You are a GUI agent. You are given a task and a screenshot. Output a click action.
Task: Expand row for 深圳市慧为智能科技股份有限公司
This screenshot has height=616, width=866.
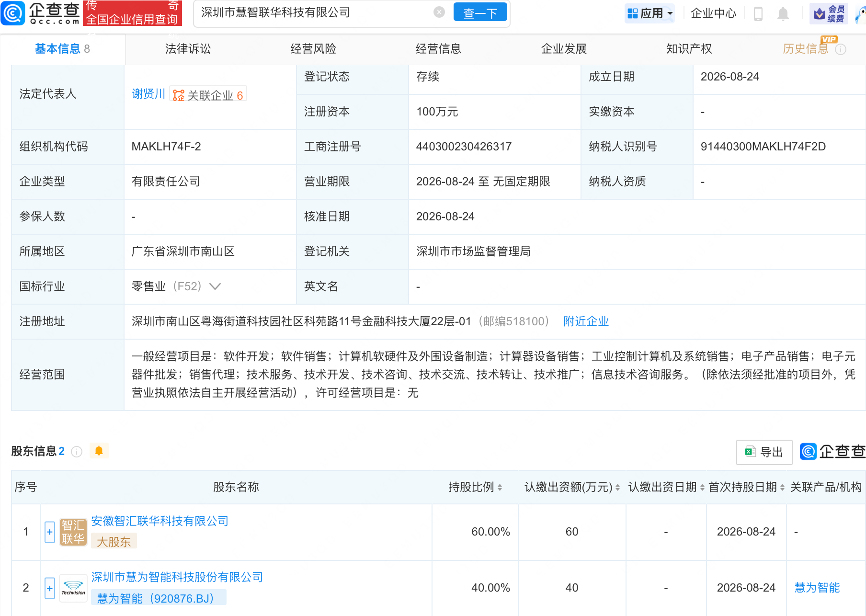tap(50, 588)
